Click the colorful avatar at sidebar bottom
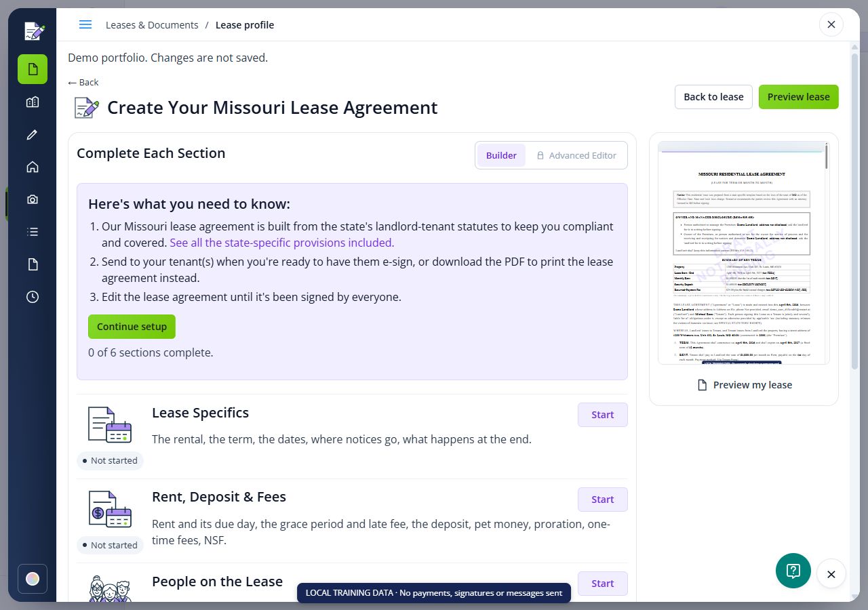 (x=33, y=579)
